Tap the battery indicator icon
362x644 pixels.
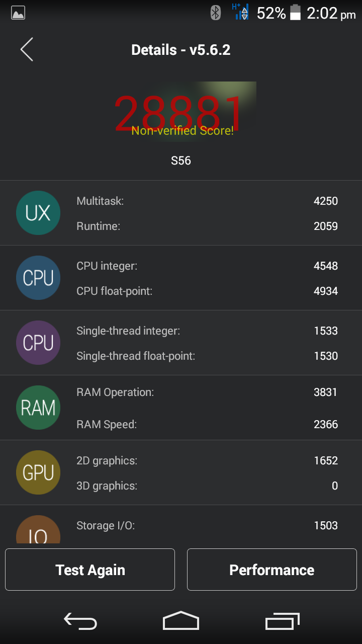[295, 13]
